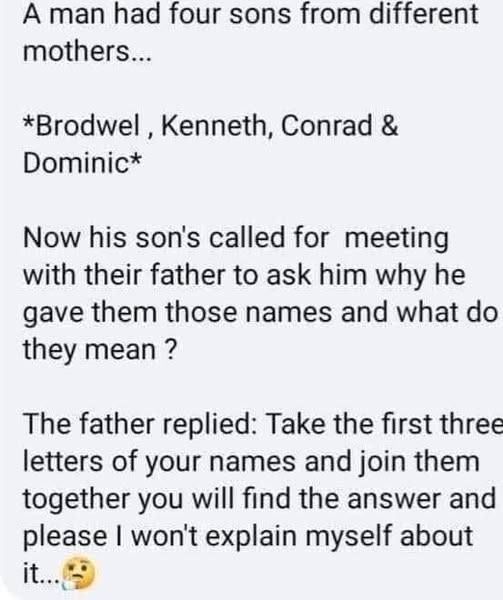Click the ampersand after Conrad

pos(389,126)
